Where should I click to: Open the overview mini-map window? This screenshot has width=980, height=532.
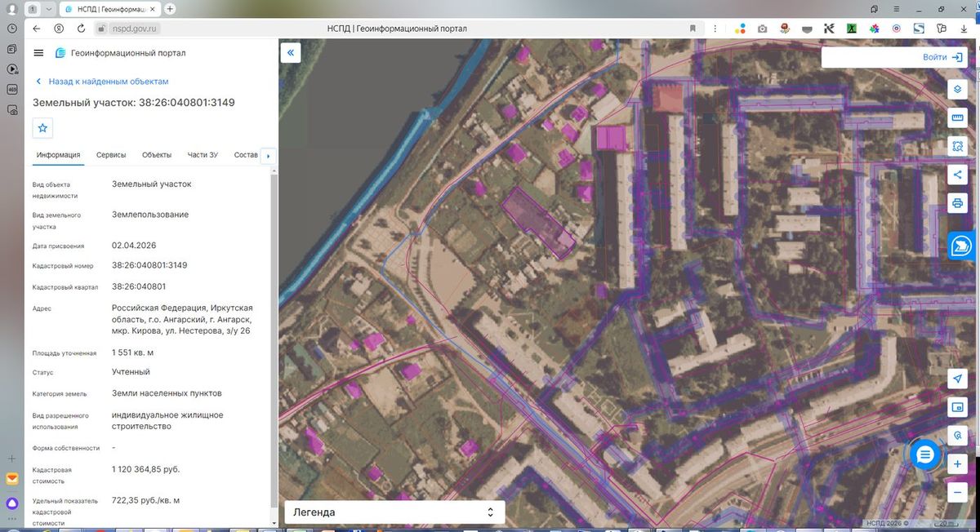pos(957,407)
